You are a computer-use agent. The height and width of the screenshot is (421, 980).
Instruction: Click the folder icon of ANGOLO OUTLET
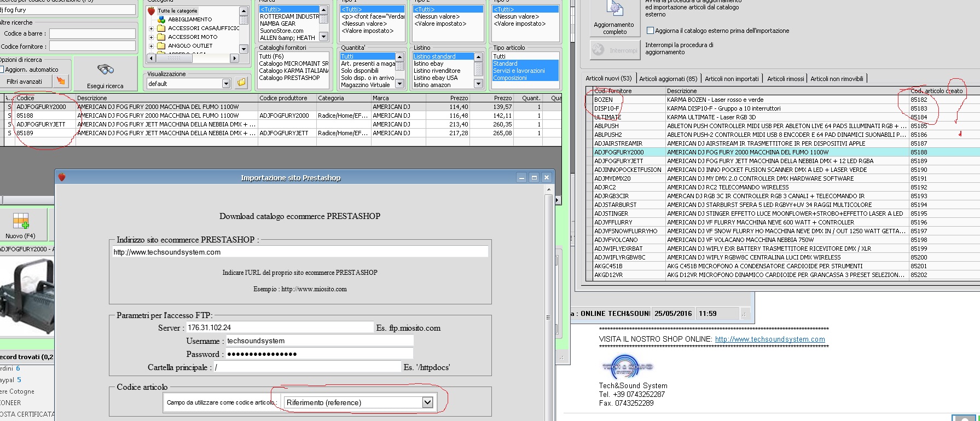pyautogui.click(x=161, y=45)
